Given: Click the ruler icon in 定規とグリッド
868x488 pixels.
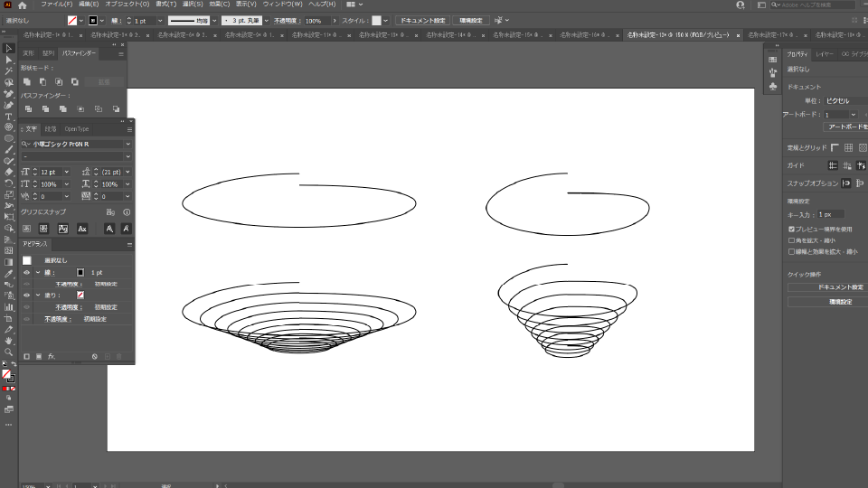Looking at the screenshot, I should coord(835,147).
